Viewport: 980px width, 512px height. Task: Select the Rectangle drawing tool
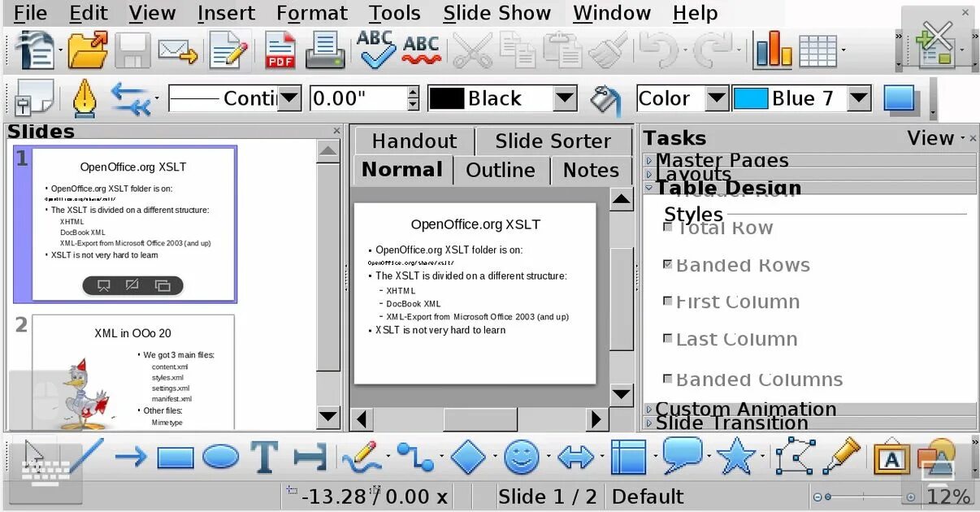tap(176, 458)
